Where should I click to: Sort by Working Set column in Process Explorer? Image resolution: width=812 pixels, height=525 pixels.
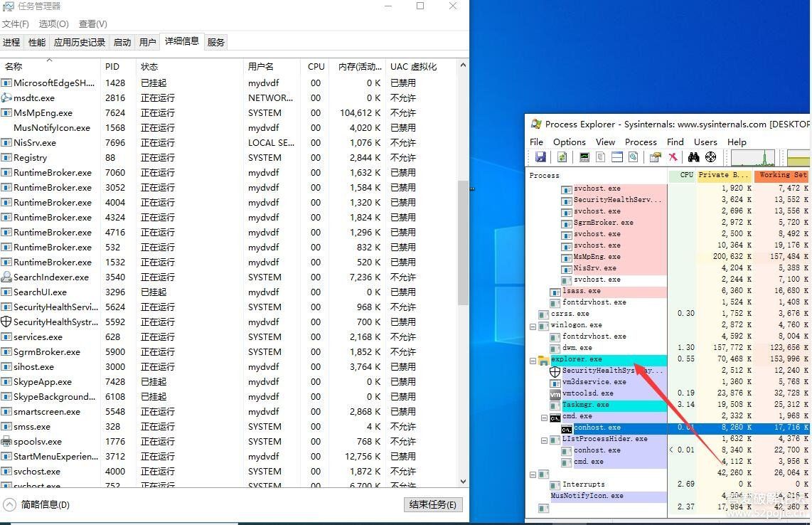tap(782, 175)
